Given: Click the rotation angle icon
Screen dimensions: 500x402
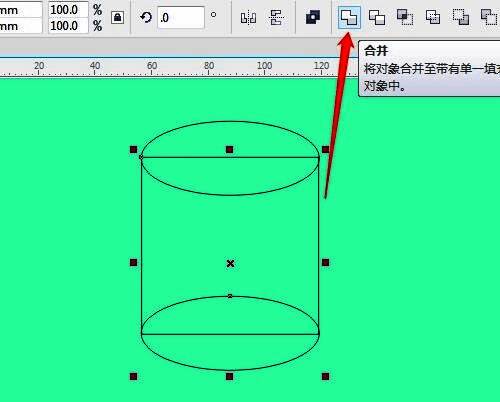Looking at the screenshot, I should (x=146, y=17).
